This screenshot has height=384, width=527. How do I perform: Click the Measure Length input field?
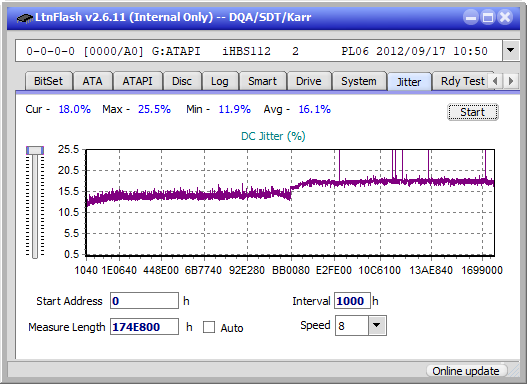pyautogui.click(x=145, y=327)
